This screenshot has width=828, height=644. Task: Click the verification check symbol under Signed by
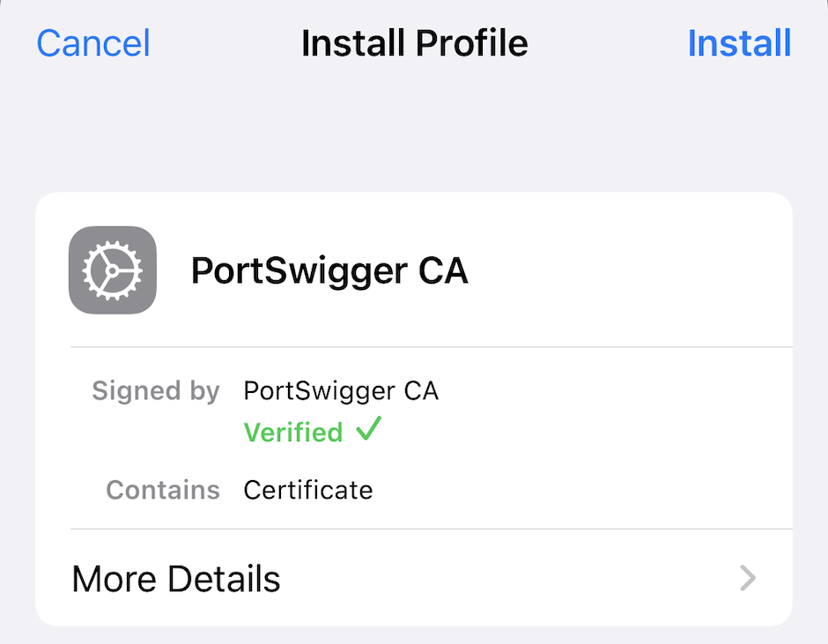pyautogui.click(x=371, y=431)
